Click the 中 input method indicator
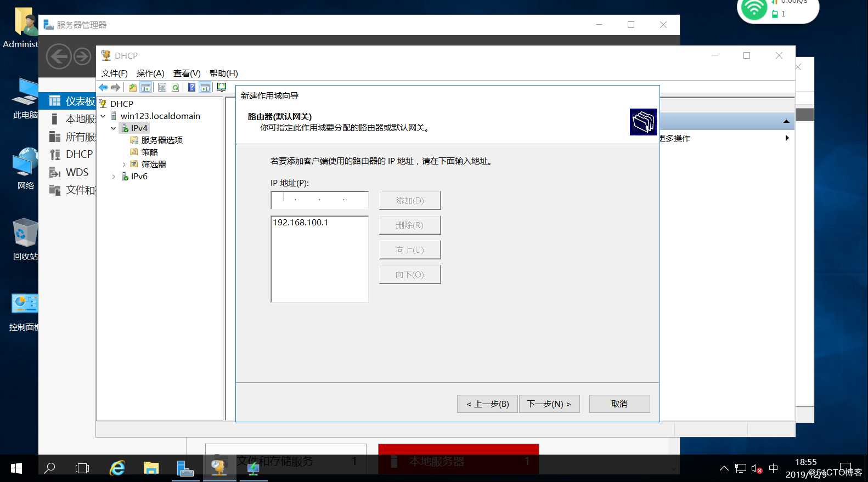Viewport: 868px width, 482px height. [x=774, y=469]
